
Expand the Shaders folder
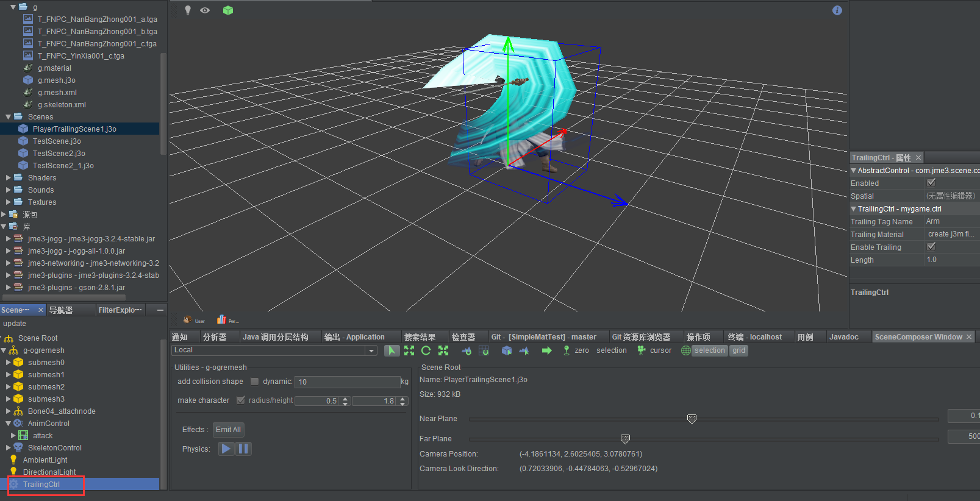[x=9, y=178]
